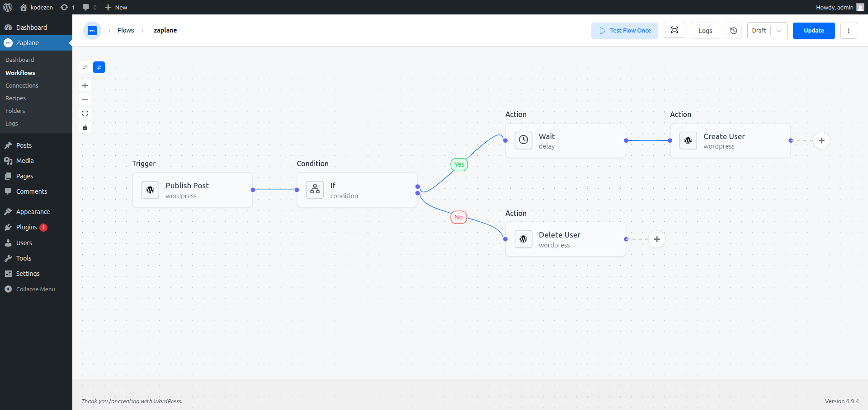
Task: Click the condition branch icon on If
Action: click(315, 190)
